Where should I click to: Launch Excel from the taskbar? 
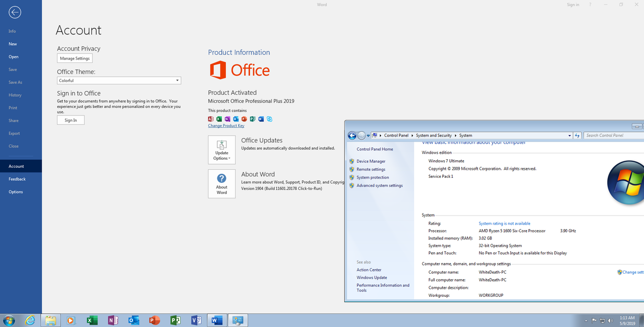coord(92,320)
